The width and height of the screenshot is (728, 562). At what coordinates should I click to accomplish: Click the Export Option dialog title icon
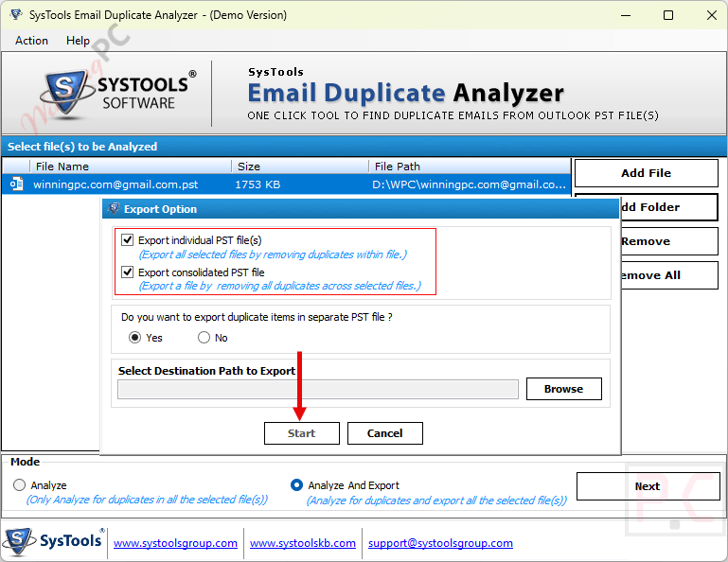[x=114, y=209]
